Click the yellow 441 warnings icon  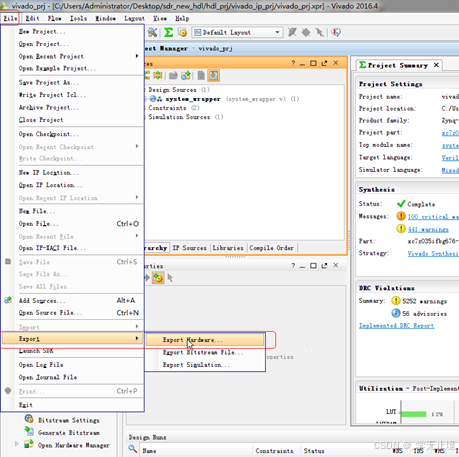pos(401,229)
